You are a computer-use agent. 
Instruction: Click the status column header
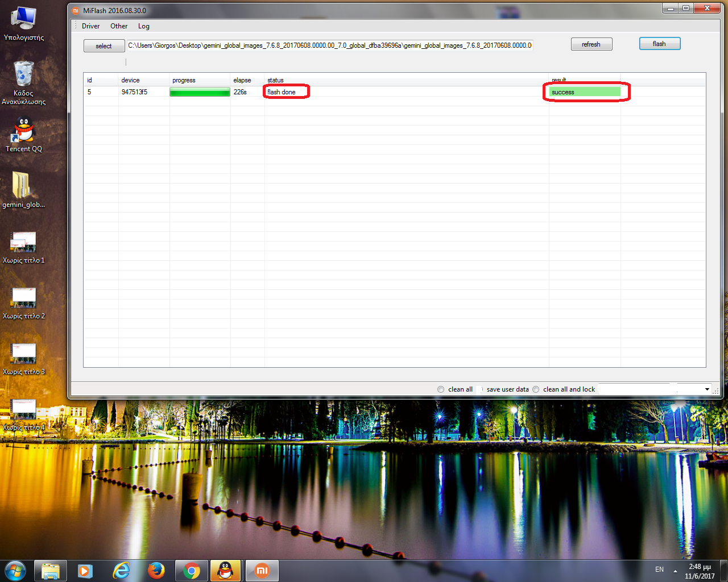pyautogui.click(x=407, y=80)
